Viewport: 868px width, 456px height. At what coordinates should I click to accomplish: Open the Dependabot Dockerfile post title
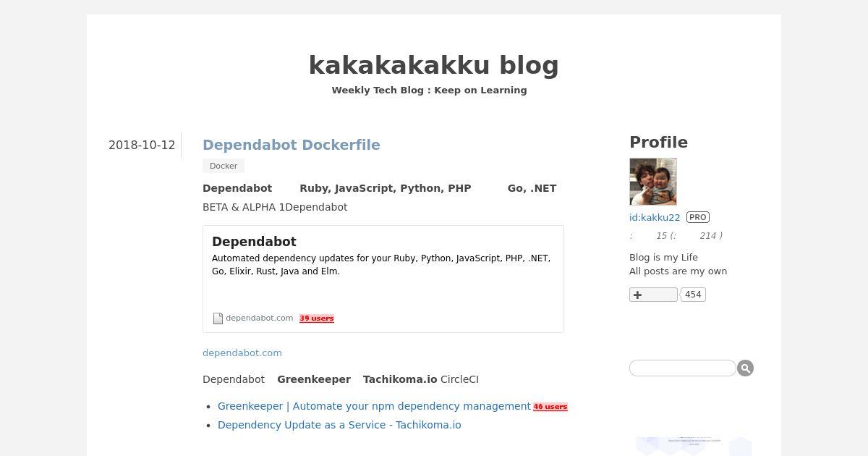coord(292,145)
